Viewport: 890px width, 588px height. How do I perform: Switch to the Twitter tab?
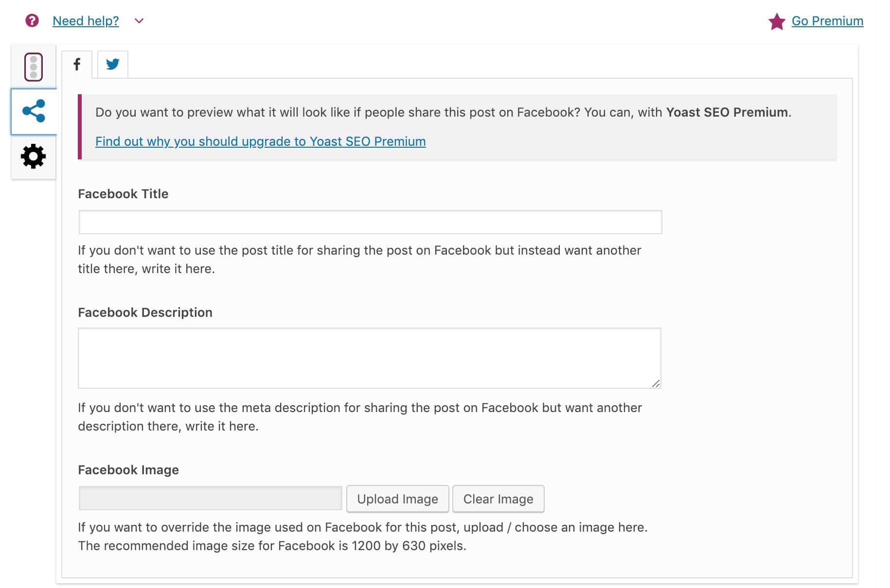click(113, 64)
